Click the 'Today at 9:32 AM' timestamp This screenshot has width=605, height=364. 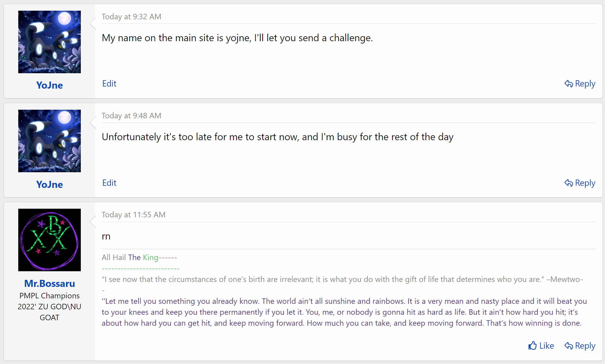(131, 17)
